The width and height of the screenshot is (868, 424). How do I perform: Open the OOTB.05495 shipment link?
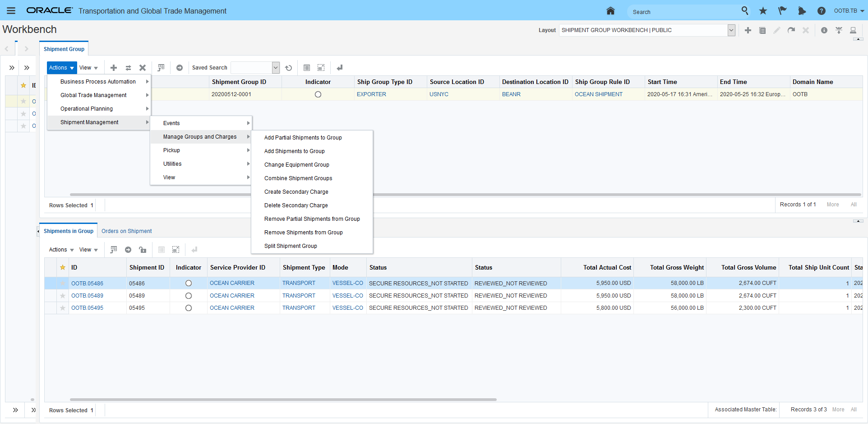pos(87,308)
